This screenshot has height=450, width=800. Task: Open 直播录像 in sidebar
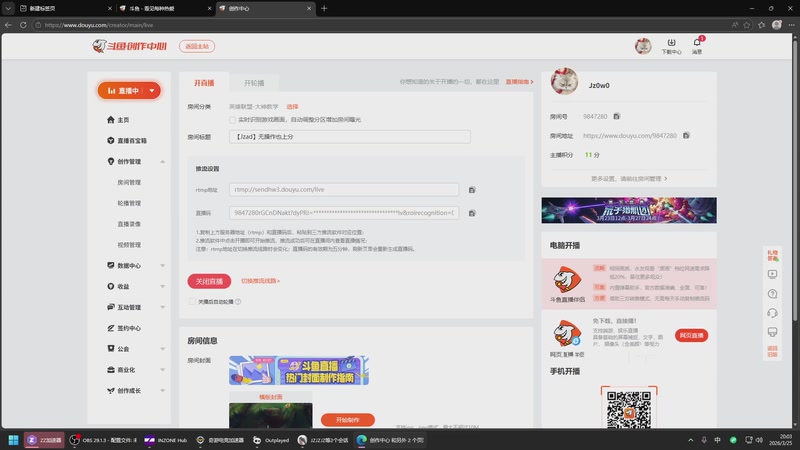pyautogui.click(x=129, y=224)
